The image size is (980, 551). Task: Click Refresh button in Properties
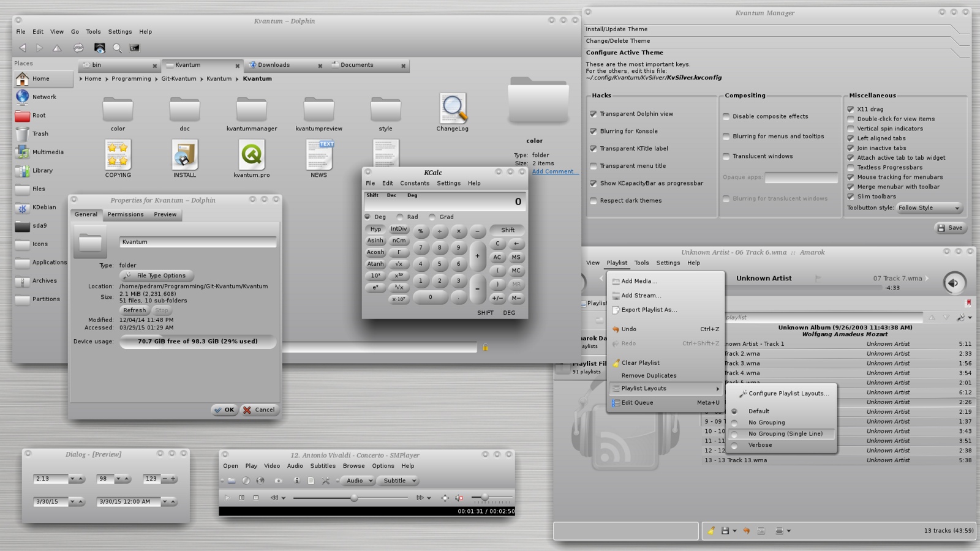pos(135,310)
